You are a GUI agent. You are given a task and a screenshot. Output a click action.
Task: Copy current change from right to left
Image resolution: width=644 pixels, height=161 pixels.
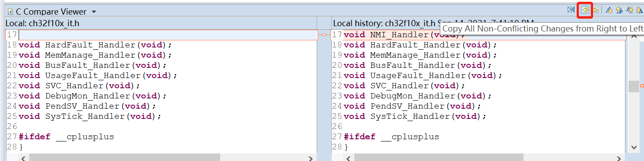point(596,10)
